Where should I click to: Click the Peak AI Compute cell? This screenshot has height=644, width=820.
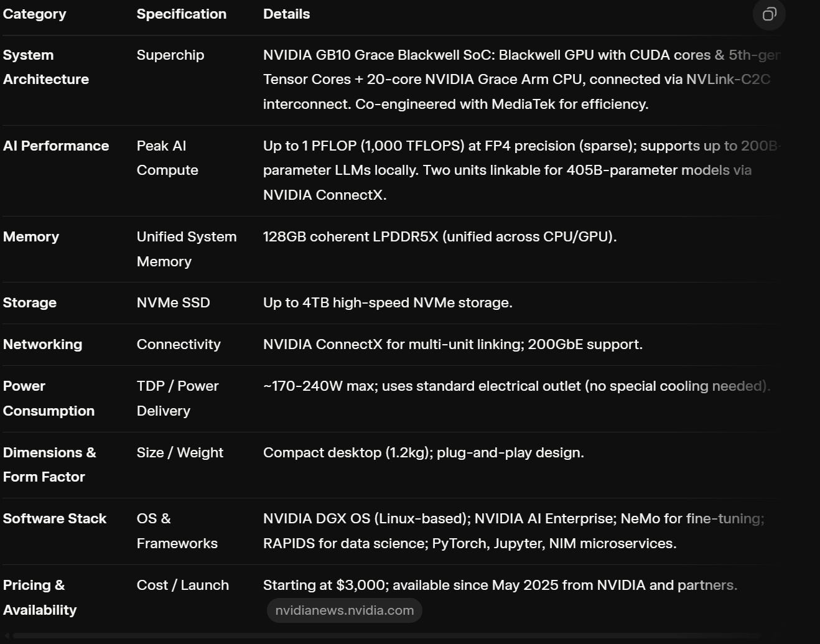point(167,158)
